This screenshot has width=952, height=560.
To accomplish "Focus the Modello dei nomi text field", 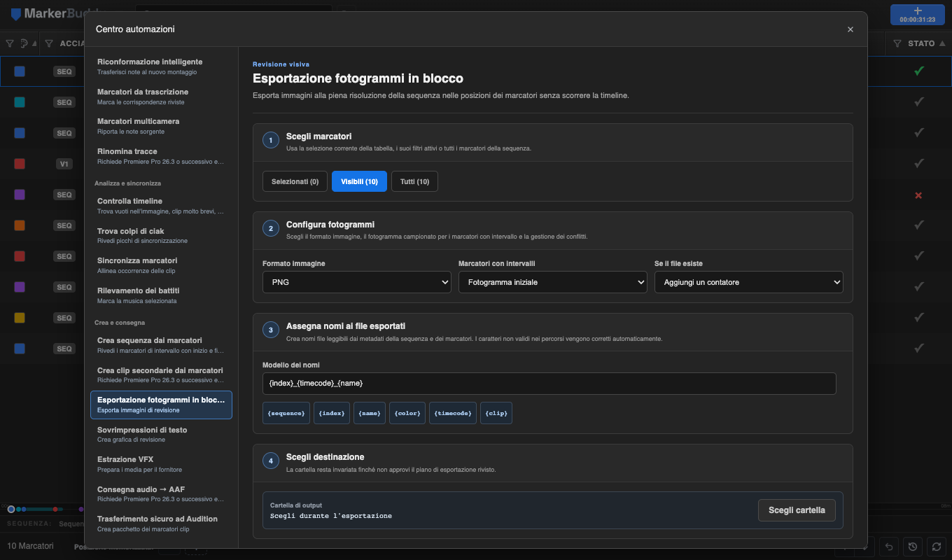I will [549, 384].
